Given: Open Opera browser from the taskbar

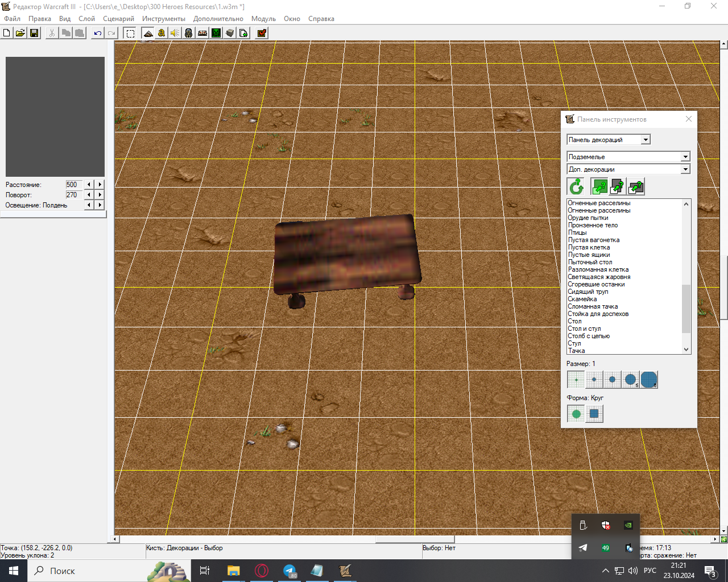Looking at the screenshot, I should [x=262, y=571].
